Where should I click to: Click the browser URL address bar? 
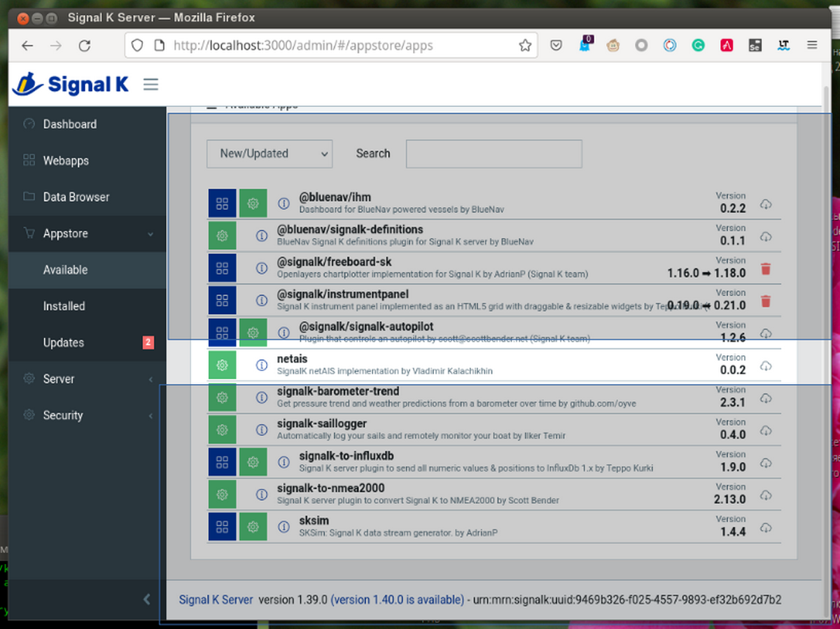click(x=331, y=45)
